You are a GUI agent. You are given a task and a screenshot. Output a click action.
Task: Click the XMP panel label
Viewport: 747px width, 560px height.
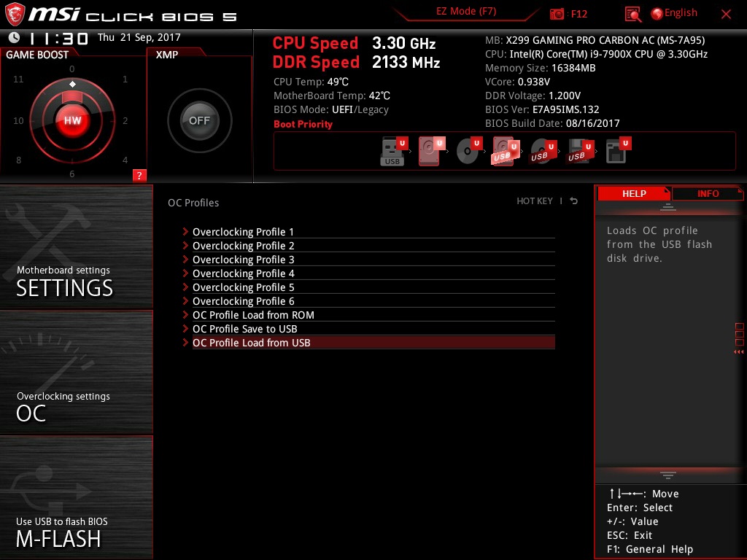click(167, 55)
